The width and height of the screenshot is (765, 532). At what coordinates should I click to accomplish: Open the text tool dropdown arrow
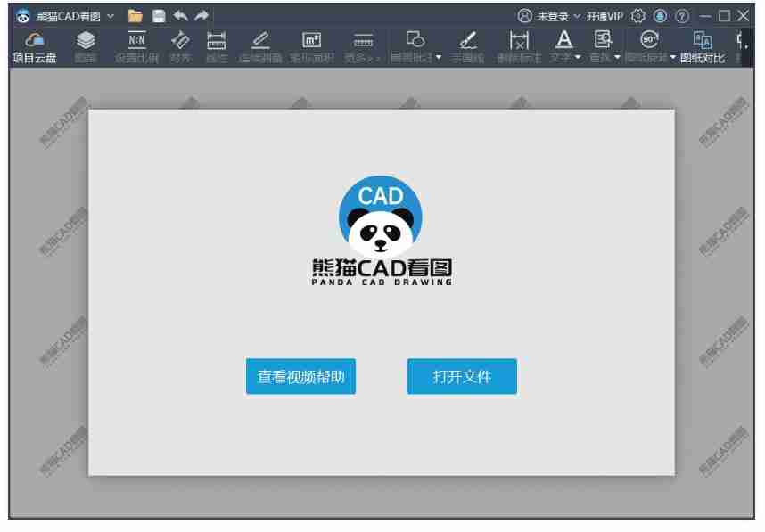pos(578,58)
